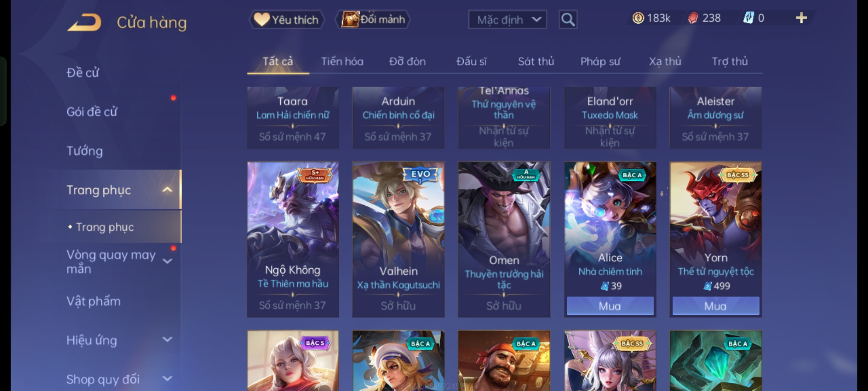
Task: Click the gold coin balance icon
Action: (638, 18)
